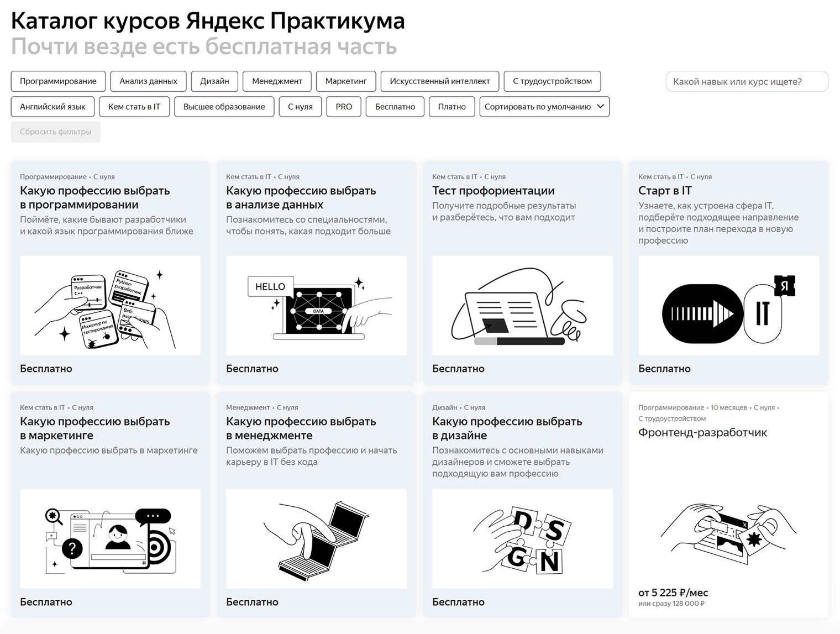
Task: Click the Фронтенд-разработчик hands illustration
Action: [728, 533]
